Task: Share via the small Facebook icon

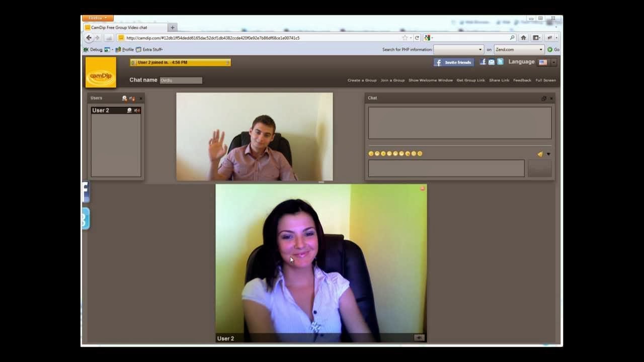Action: [483, 62]
